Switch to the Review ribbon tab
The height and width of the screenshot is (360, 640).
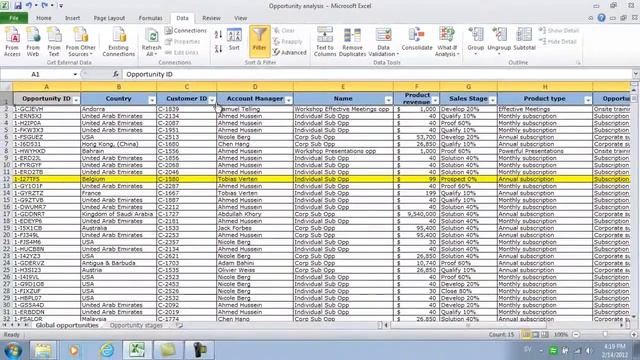click(211, 18)
